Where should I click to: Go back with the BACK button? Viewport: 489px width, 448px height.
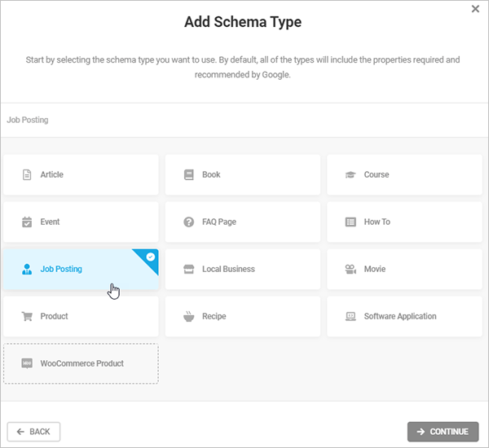pyautogui.click(x=33, y=432)
